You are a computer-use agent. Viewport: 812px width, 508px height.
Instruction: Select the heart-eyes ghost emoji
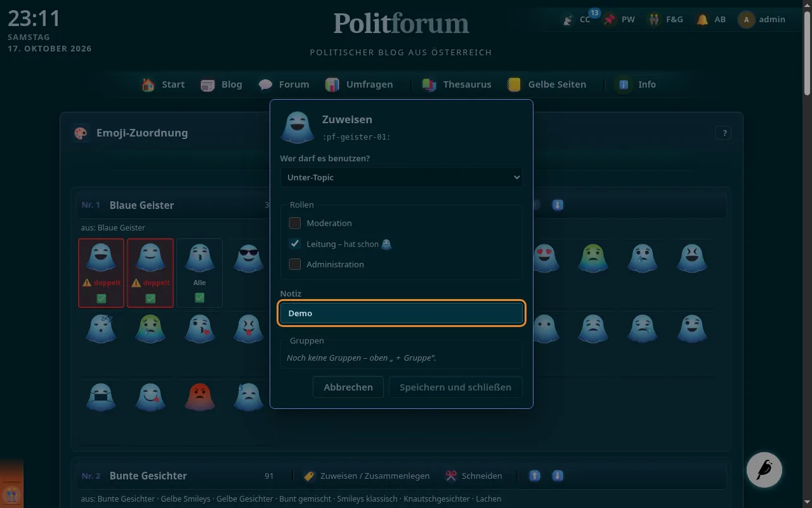pyautogui.click(x=544, y=258)
